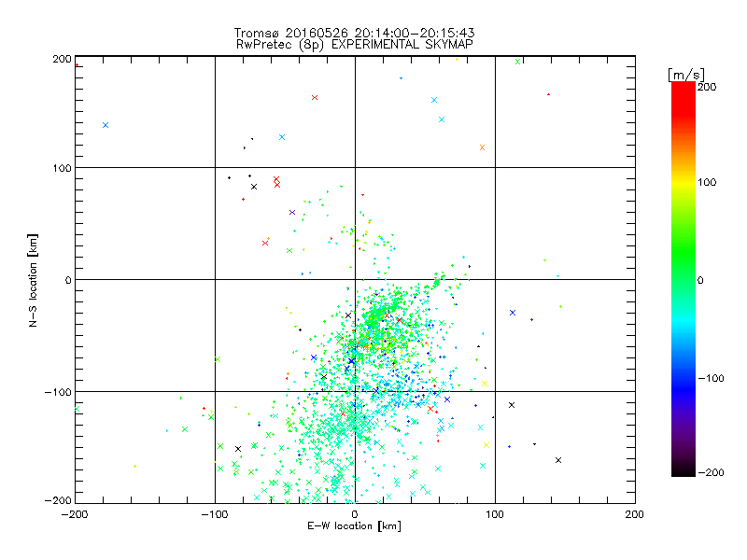The height and width of the screenshot is (560, 747).
Task: Click the 100 tick label on colorbar
Action: [x=713, y=182]
